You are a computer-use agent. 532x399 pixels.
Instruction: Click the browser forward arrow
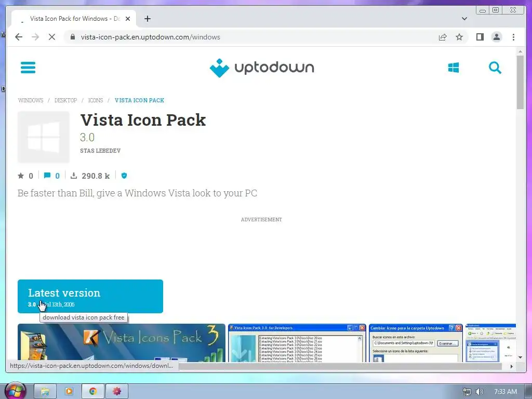pyautogui.click(x=35, y=37)
